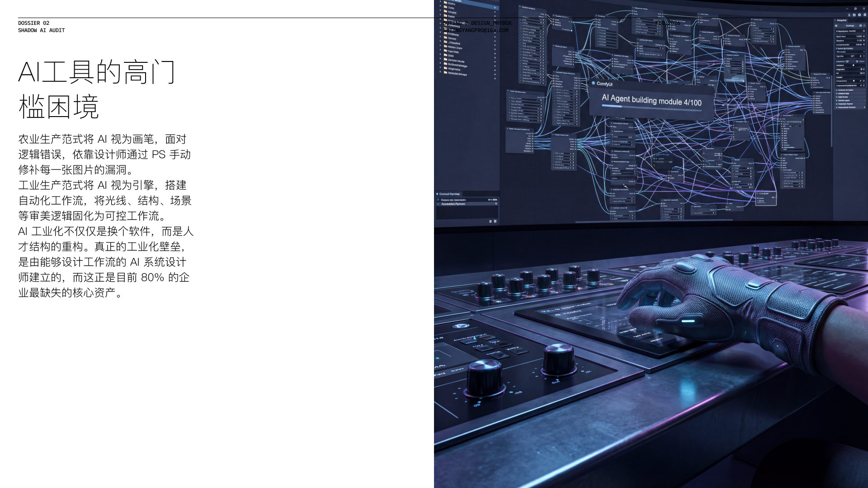868x488 pixels.
Task: Click the blue dot beside ComfyUI title
Action: tap(593, 83)
